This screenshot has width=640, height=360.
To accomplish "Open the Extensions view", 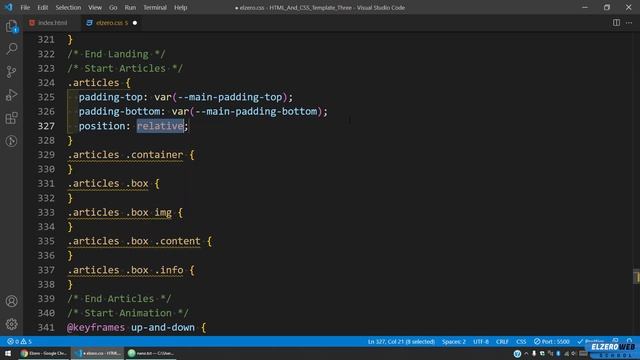I will coord(11,118).
